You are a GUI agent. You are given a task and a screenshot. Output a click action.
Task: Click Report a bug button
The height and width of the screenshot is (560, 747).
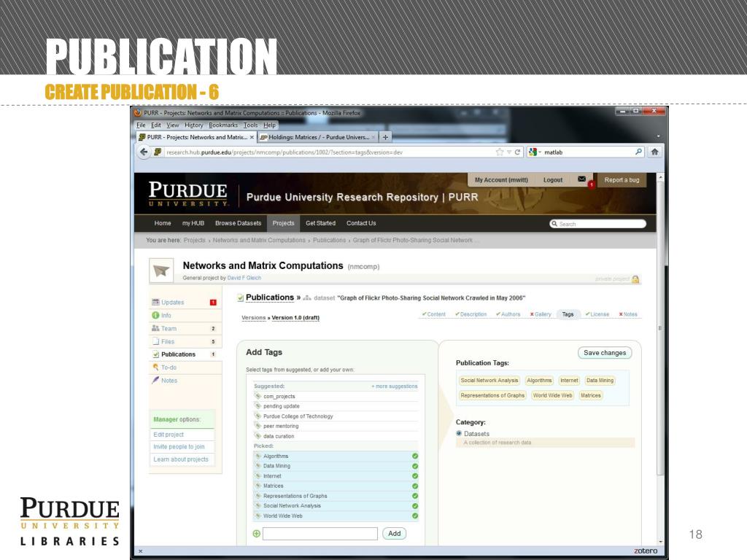[622, 180]
